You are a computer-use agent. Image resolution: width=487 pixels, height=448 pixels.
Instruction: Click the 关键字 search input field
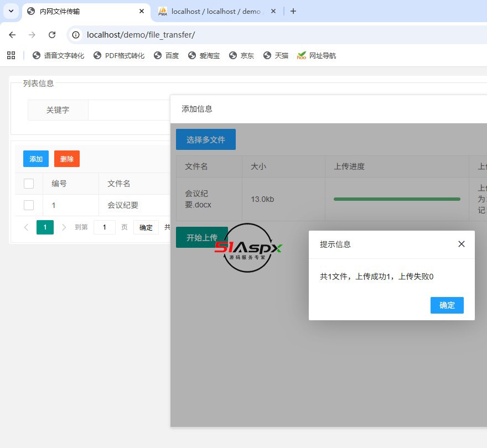pyautogui.click(x=127, y=110)
